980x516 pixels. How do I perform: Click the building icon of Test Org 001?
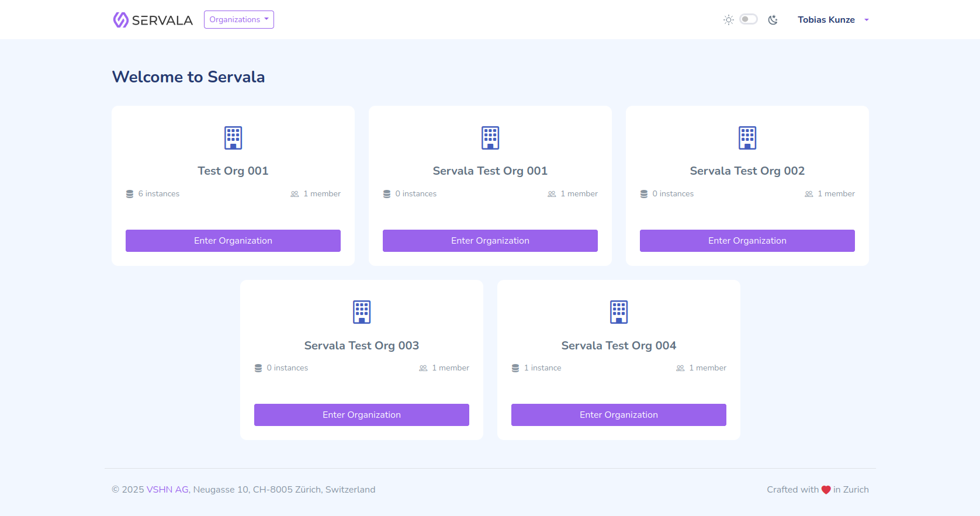[233, 138]
